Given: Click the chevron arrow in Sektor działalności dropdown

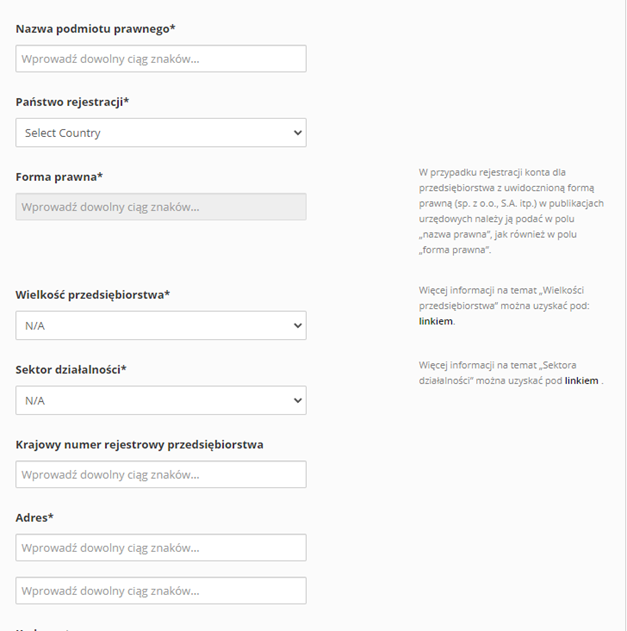Looking at the screenshot, I should (x=298, y=400).
